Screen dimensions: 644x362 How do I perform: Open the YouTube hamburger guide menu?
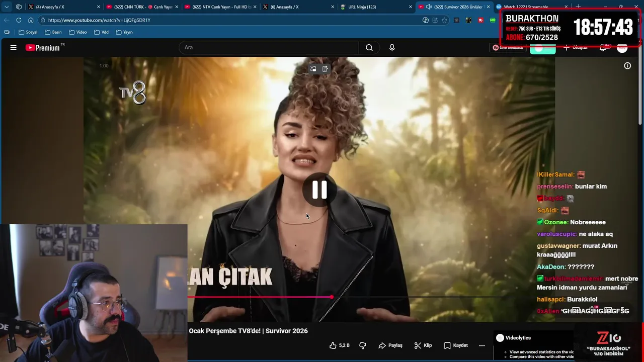[x=14, y=48]
